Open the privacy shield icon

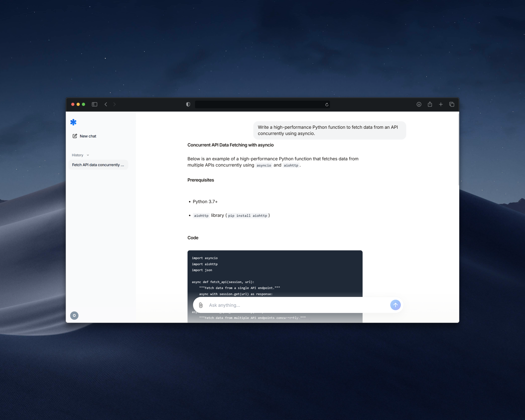188,104
